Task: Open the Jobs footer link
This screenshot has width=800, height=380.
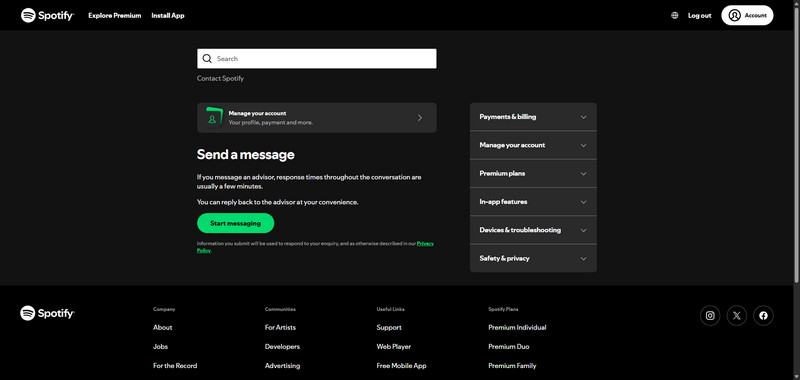Action: pos(160,347)
